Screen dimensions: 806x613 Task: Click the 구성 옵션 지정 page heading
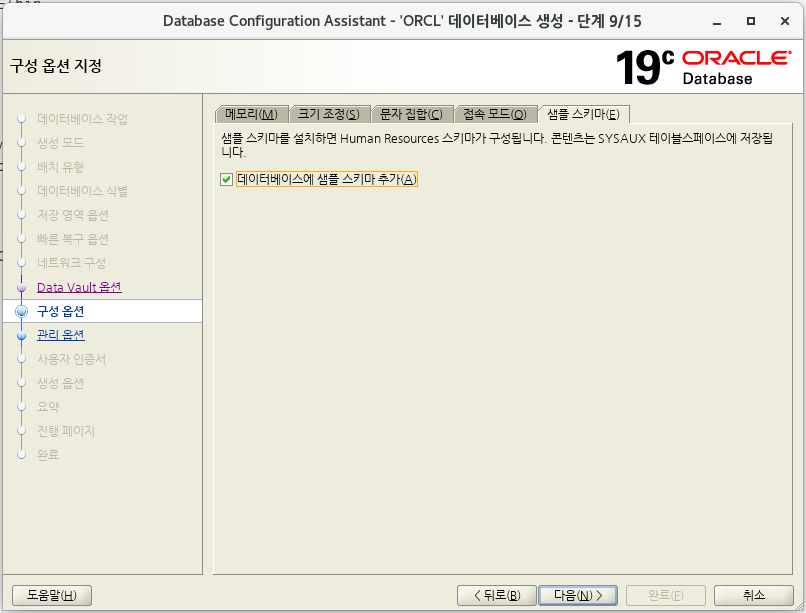click(x=56, y=66)
